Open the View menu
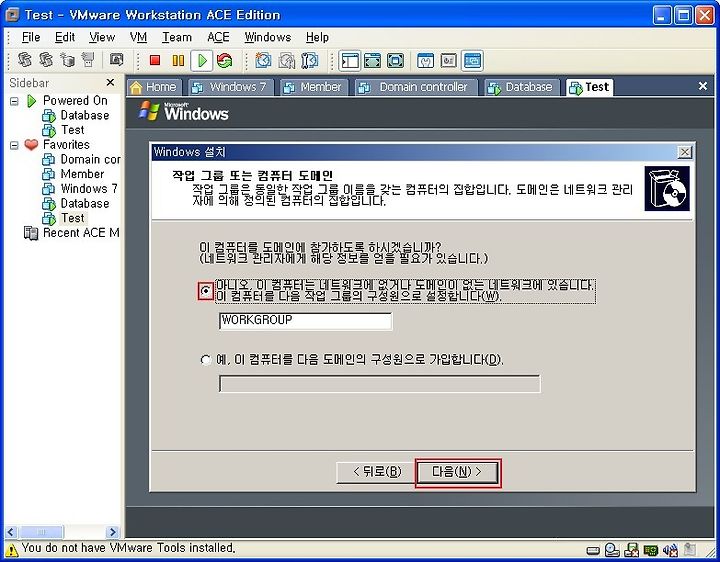 (102, 37)
